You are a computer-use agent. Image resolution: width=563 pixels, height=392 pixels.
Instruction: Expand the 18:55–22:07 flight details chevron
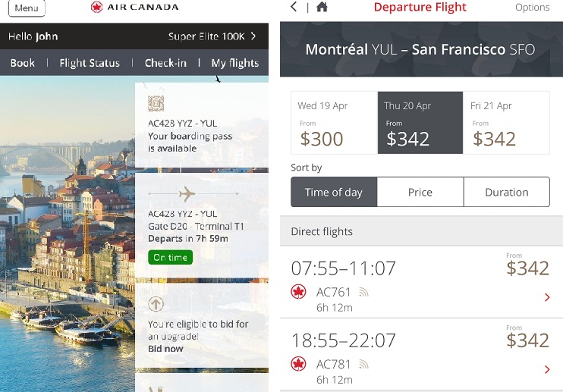[547, 370]
